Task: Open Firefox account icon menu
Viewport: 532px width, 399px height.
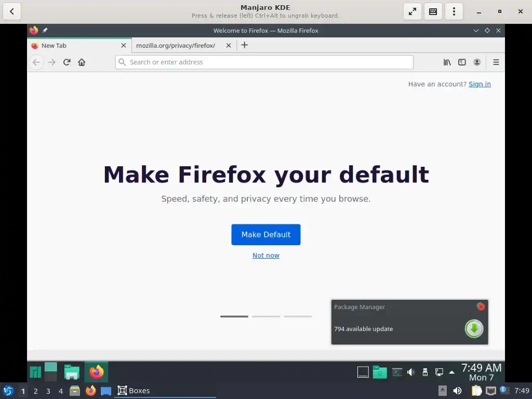Action: point(477,62)
